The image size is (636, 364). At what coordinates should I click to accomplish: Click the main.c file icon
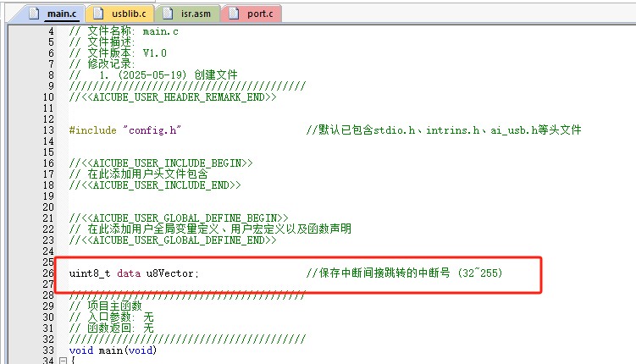tap(33, 14)
